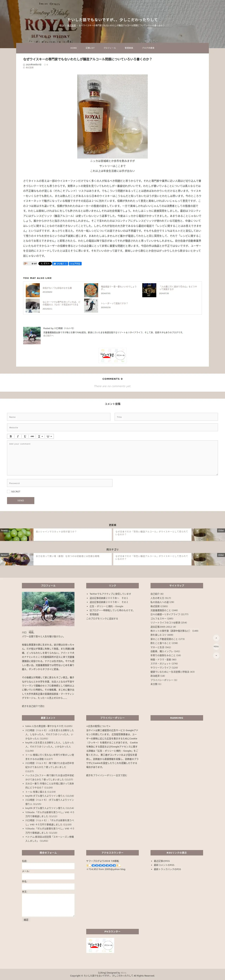The height and width of the screenshot is (980, 225).
Task: Click the horse riding profile photo in sidebar
Action: click(48, 609)
